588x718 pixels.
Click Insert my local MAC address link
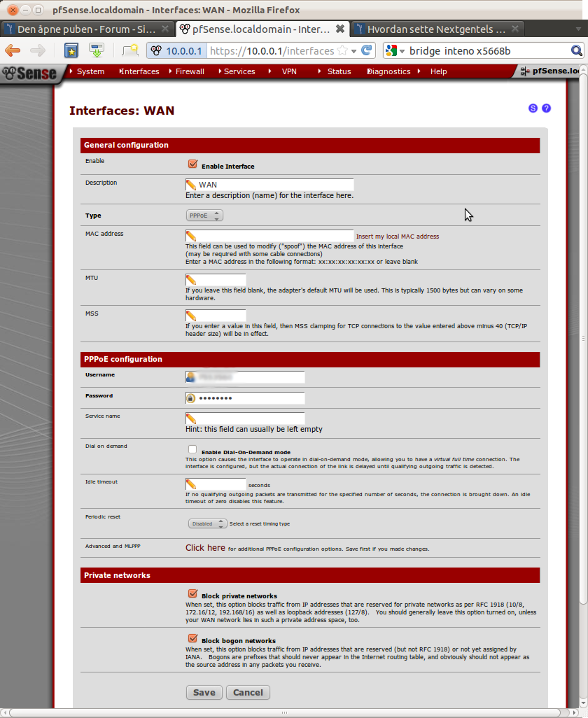[x=398, y=237]
